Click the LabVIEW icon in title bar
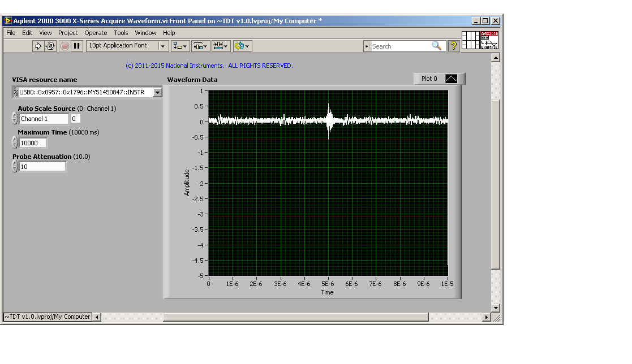 (8, 21)
